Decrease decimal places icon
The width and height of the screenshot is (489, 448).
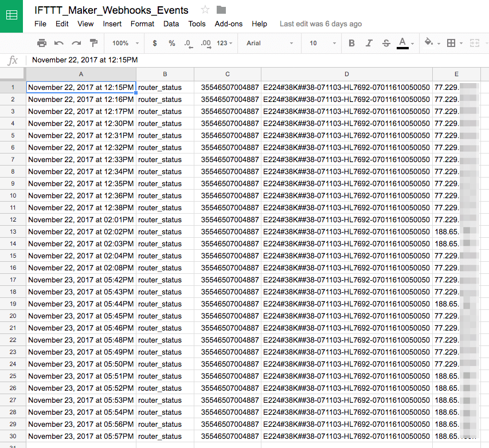click(x=189, y=44)
